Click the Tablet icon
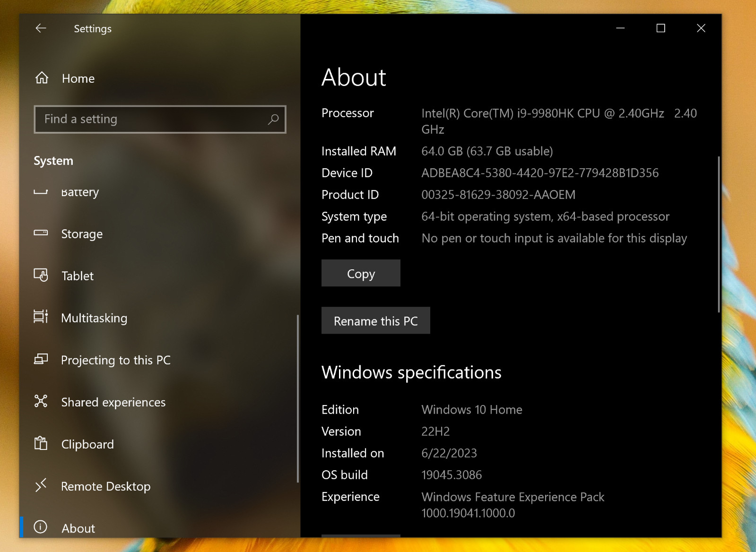This screenshot has width=756, height=552. pyautogui.click(x=41, y=275)
